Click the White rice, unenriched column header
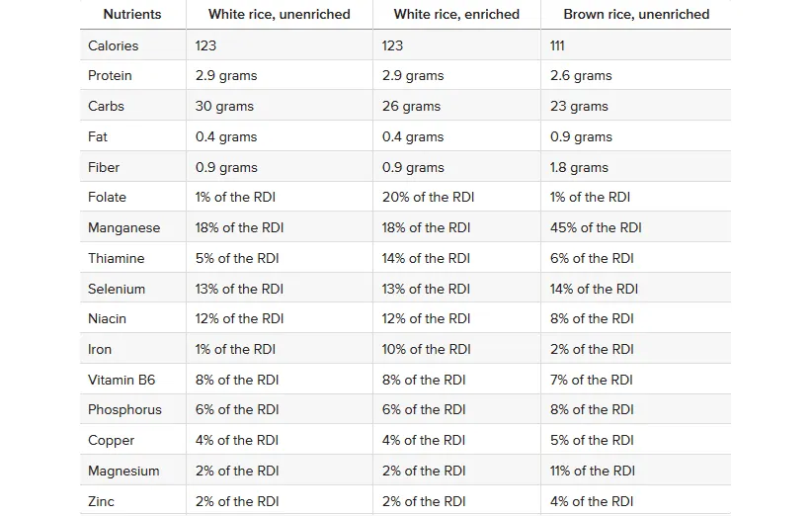812x516 pixels. click(279, 15)
